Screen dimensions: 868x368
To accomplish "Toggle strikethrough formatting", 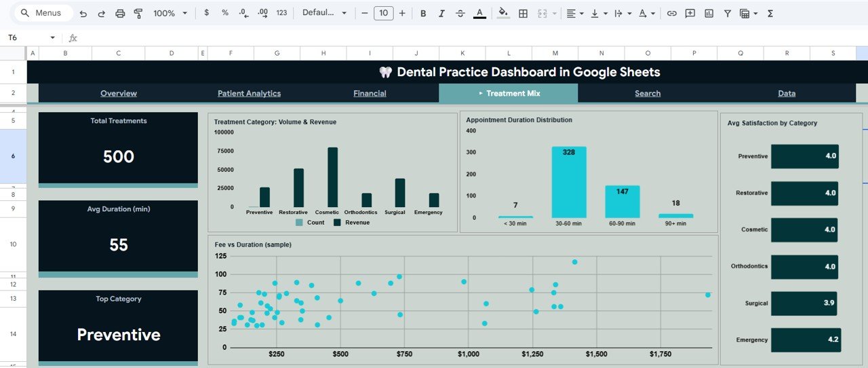I will [461, 13].
